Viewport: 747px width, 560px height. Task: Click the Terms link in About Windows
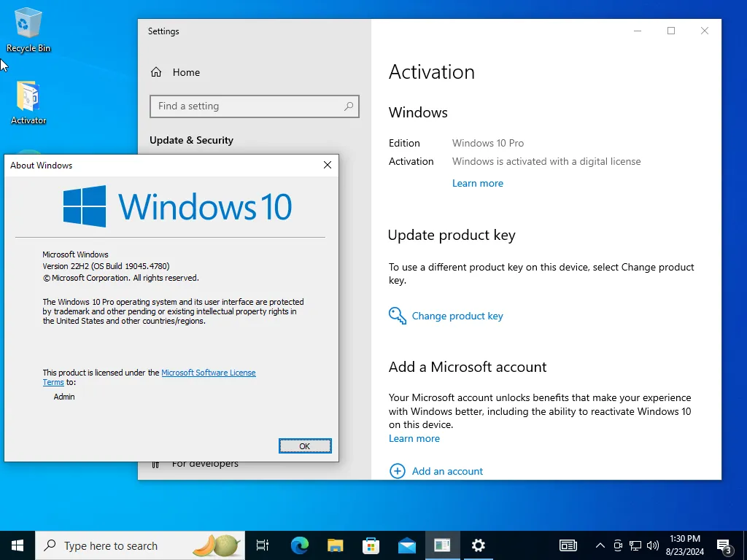click(x=53, y=382)
